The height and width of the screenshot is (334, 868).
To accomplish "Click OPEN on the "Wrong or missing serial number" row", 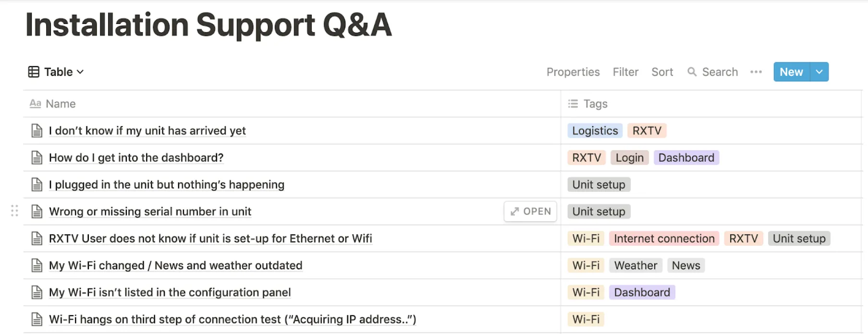I will 530,211.
